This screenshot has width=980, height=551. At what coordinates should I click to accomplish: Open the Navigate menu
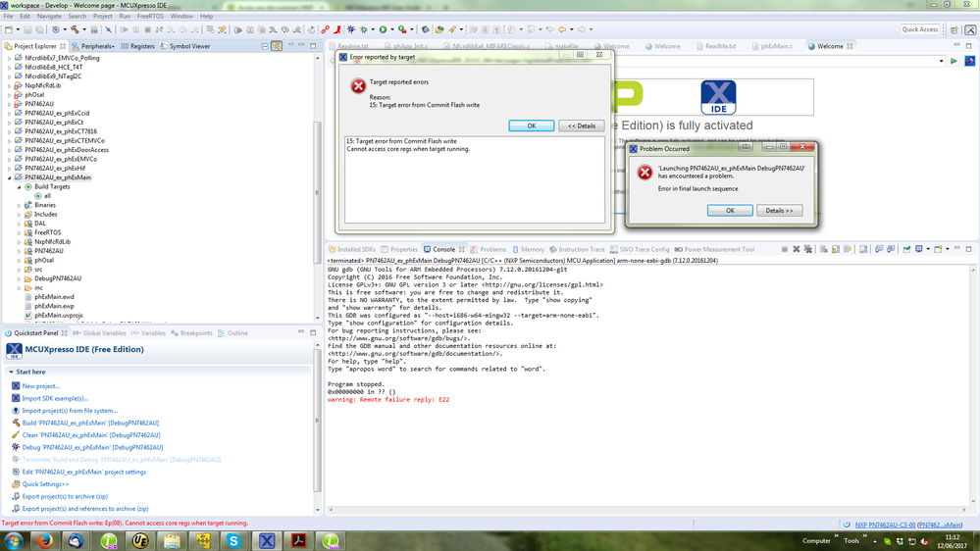tap(49, 17)
